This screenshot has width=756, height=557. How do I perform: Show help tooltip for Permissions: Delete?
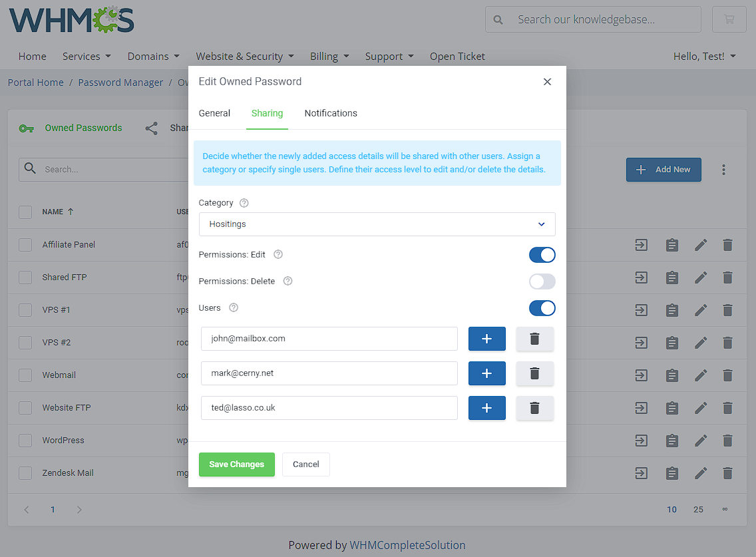click(288, 281)
